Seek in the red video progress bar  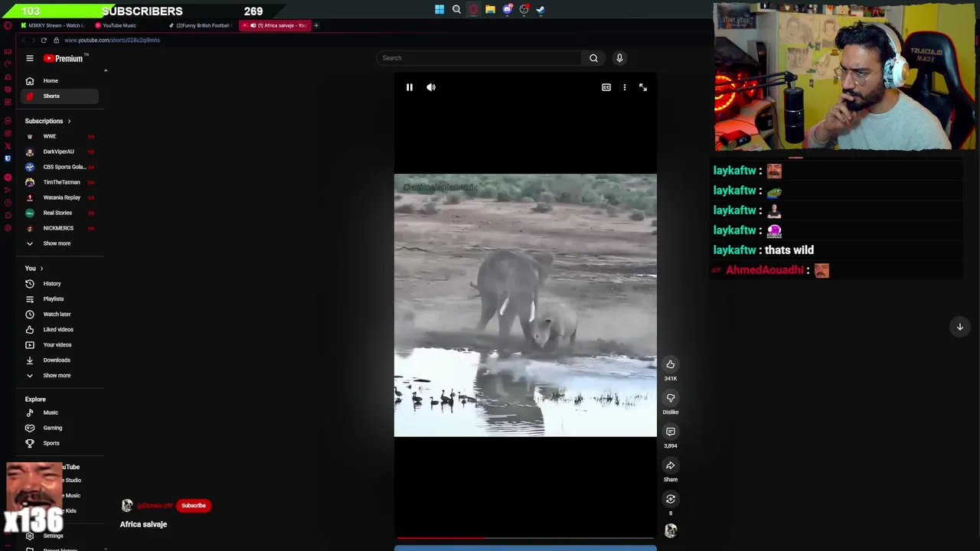[525, 538]
